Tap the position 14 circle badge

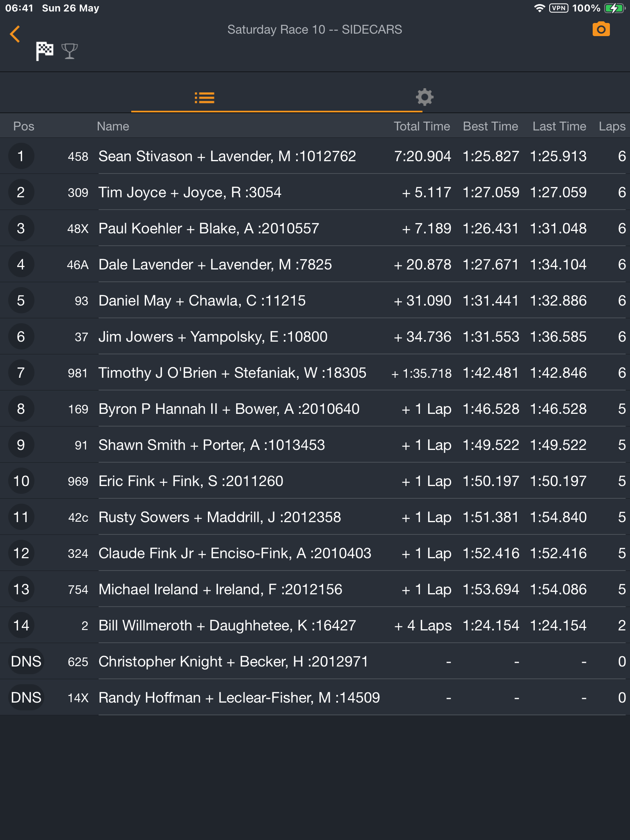click(21, 625)
